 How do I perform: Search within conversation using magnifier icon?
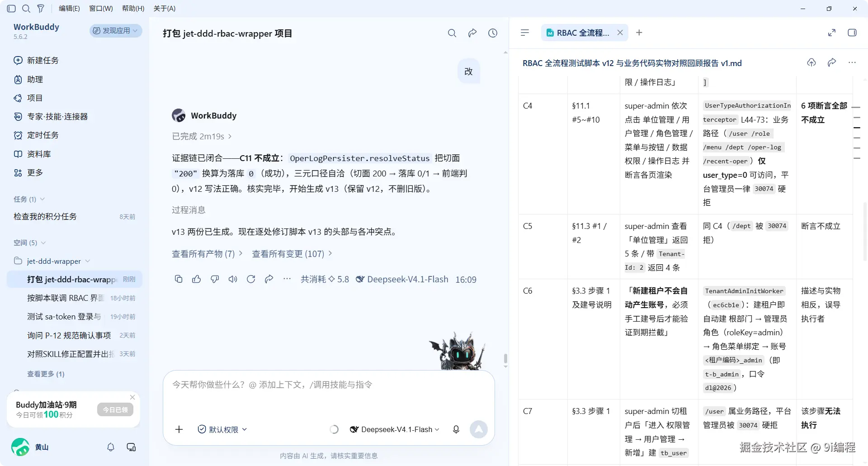(452, 33)
